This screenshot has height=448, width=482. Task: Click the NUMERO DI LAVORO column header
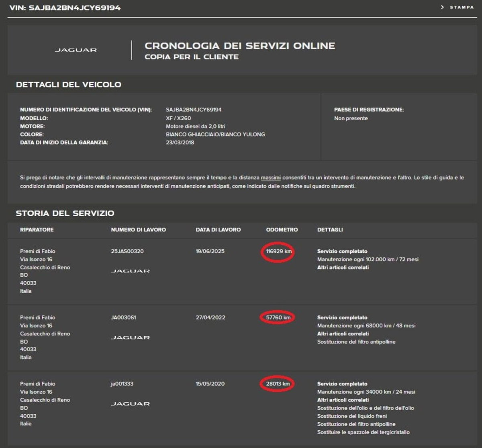tap(138, 230)
